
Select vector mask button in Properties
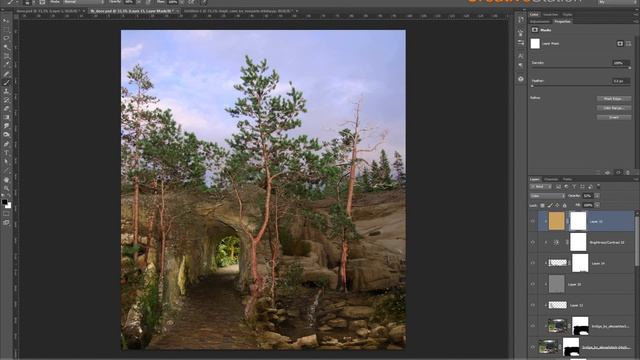pyautogui.click(x=629, y=44)
